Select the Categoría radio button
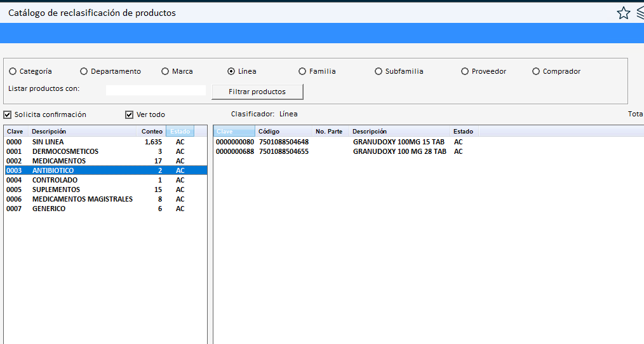 [x=13, y=71]
